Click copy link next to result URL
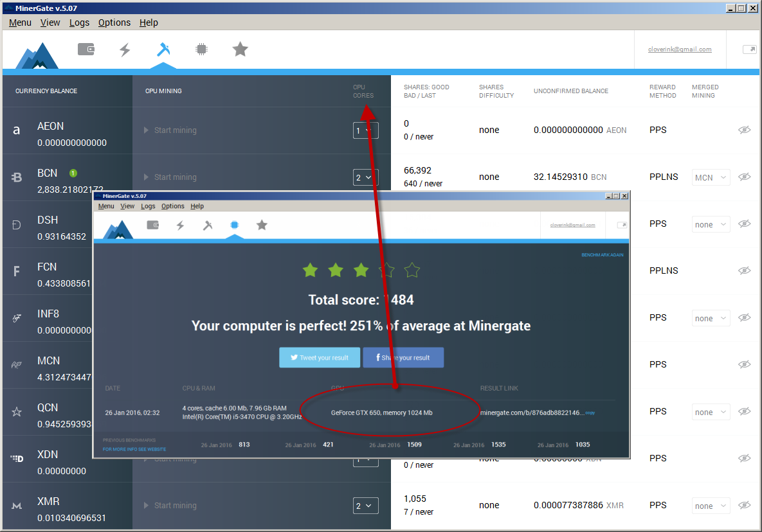The image size is (762, 532). 590,412
